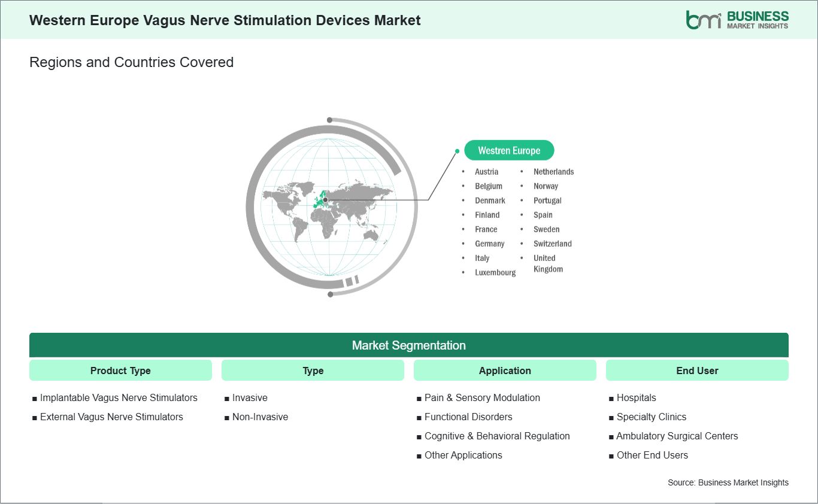Click the Business Market Insights logo
818x504 pixels.
(737, 20)
